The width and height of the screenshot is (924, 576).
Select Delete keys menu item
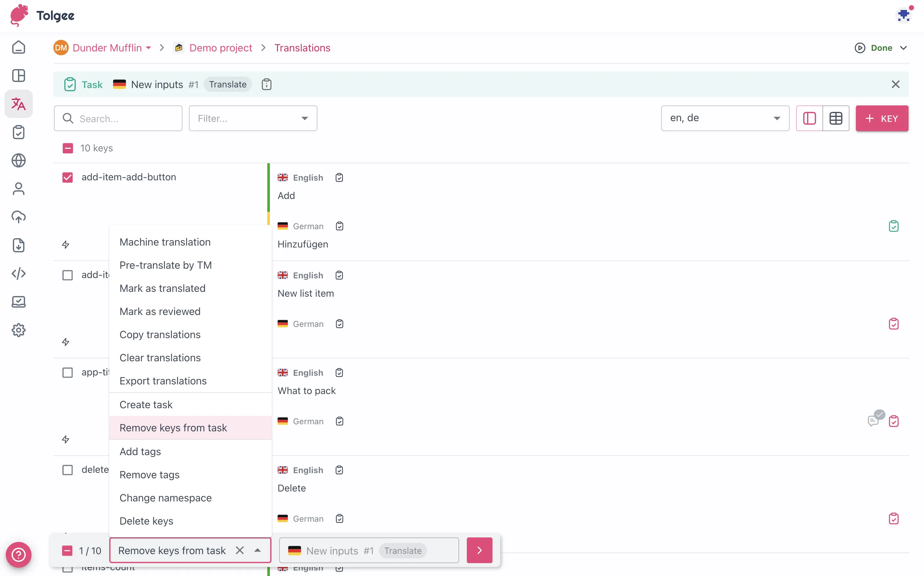146,521
